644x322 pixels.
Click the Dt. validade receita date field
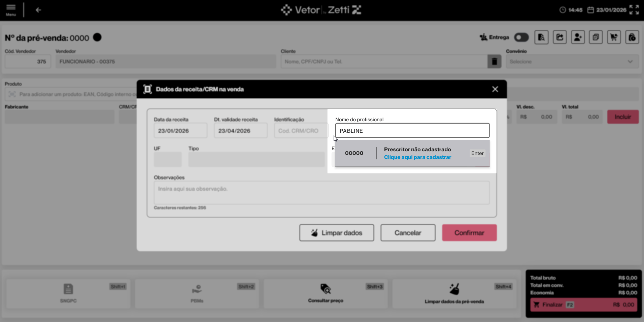pos(241,131)
